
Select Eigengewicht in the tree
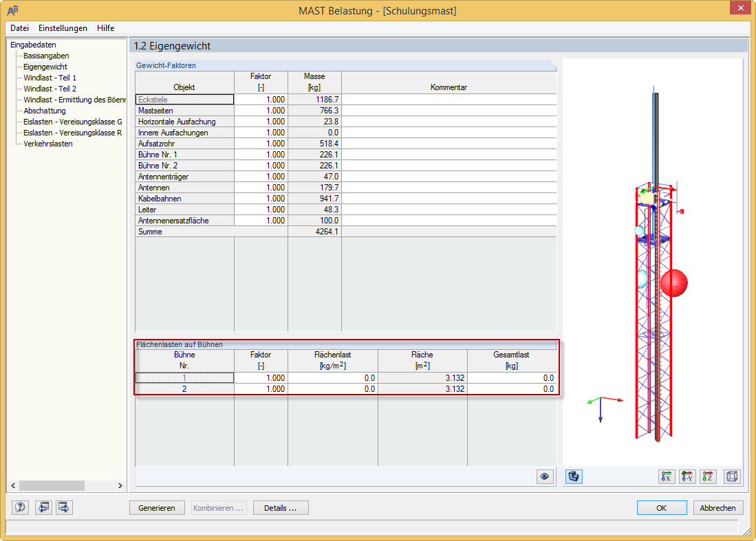pyautogui.click(x=45, y=67)
